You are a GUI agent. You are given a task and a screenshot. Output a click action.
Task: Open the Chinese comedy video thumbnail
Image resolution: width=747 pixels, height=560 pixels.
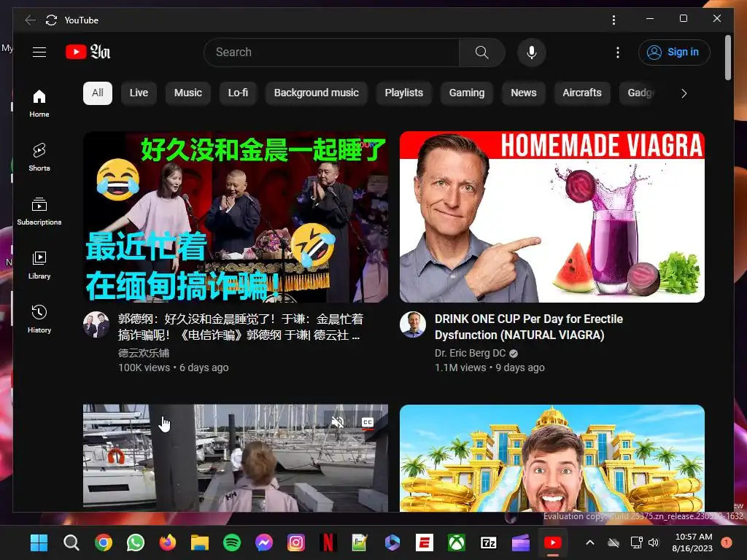(x=236, y=217)
